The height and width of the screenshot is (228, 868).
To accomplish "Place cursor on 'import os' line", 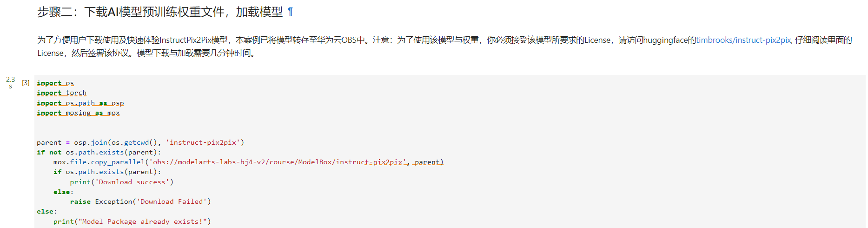I will (x=55, y=83).
